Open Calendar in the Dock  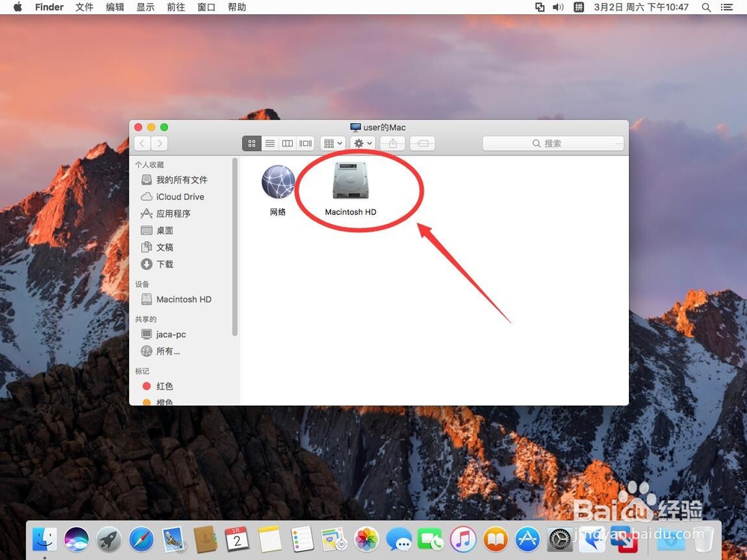pos(238,540)
